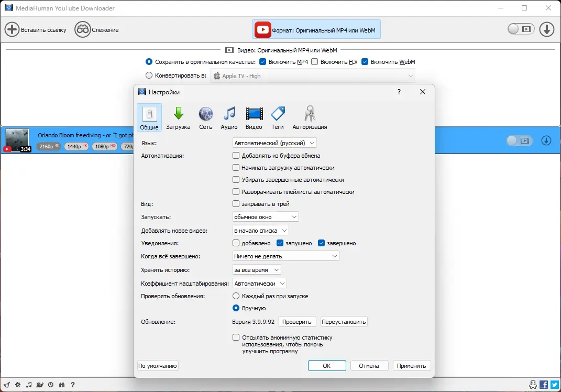
Task: Open the Apple TV - High conversion dropdown
Action: click(313, 76)
